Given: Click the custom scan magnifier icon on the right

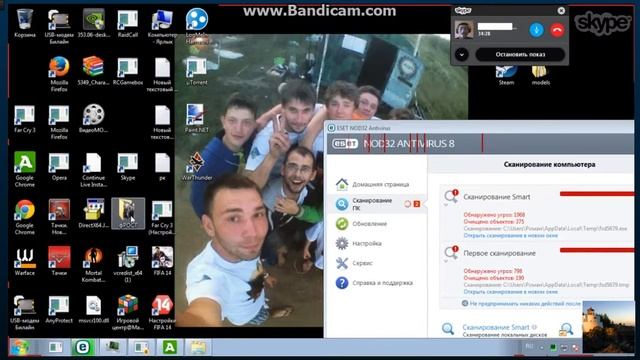Looking at the screenshot, I should click(566, 329).
